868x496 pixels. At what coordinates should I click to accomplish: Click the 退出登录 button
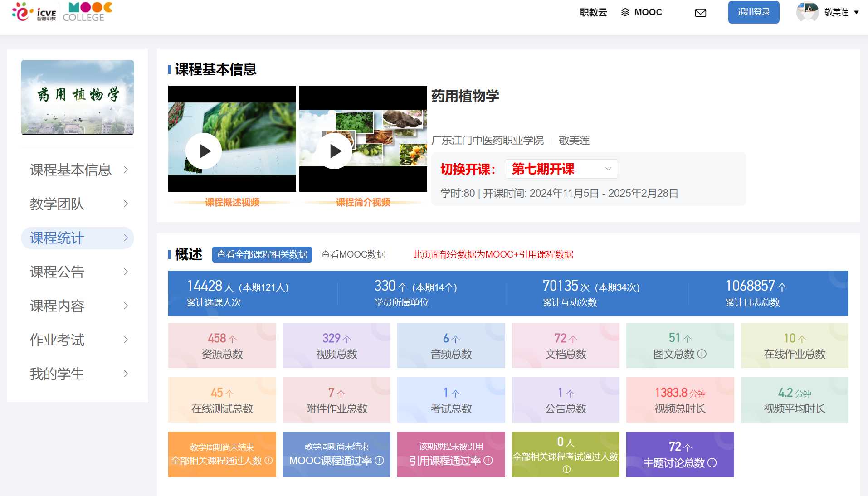[753, 12]
